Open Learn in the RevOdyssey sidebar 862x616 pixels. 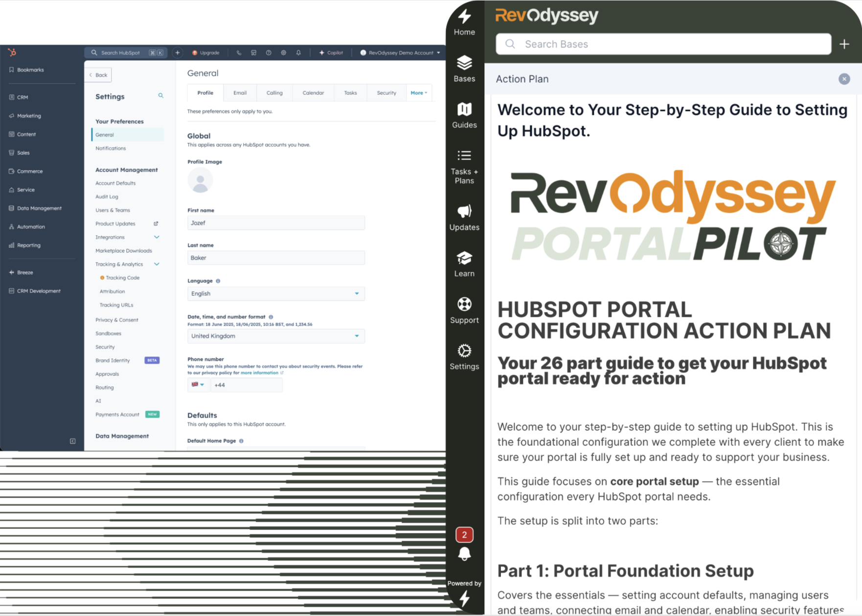(x=464, y=264)
